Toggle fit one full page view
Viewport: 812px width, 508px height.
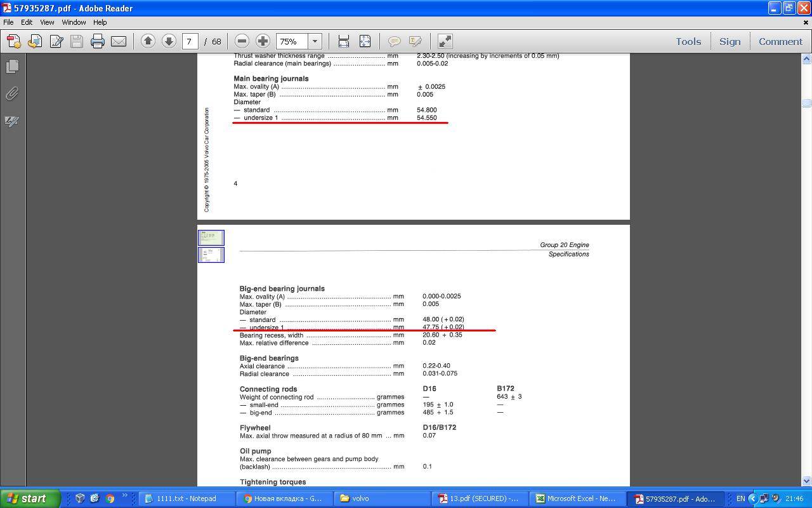click(365, 41)
